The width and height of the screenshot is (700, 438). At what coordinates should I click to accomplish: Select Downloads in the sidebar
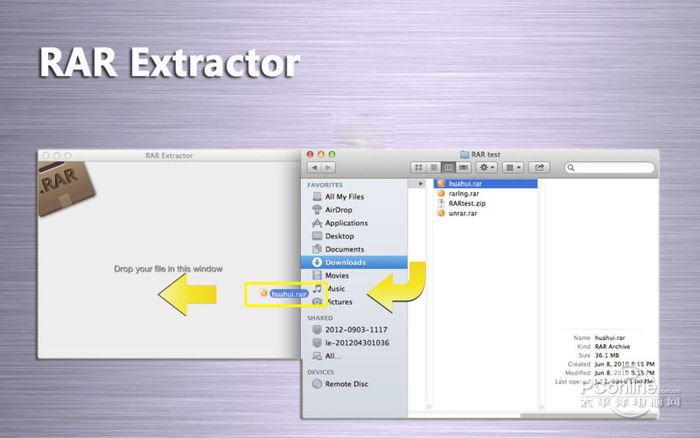click(354, 262)
